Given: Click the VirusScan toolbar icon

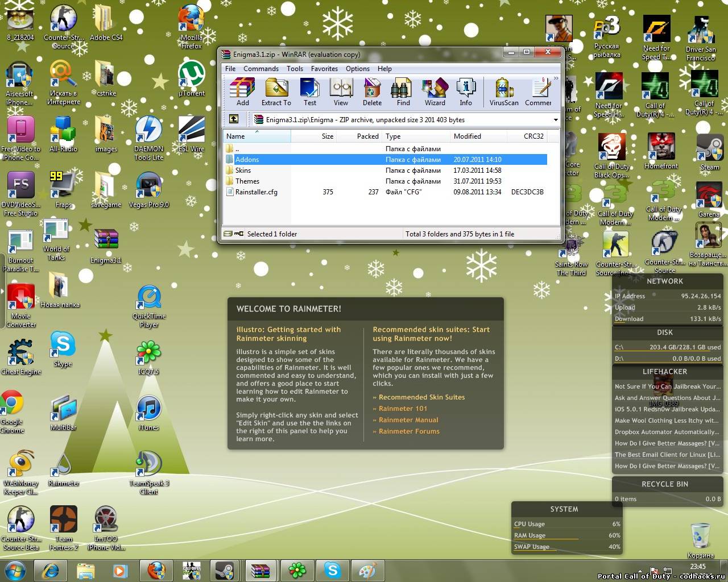Looking at the screenshot, I should click(x=504, y=92).
